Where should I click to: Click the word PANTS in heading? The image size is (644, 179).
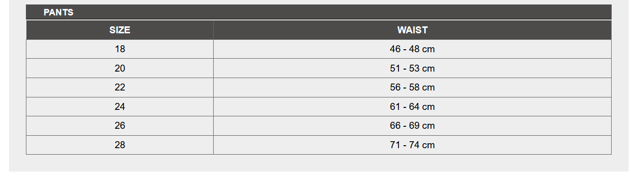[58, 12]
